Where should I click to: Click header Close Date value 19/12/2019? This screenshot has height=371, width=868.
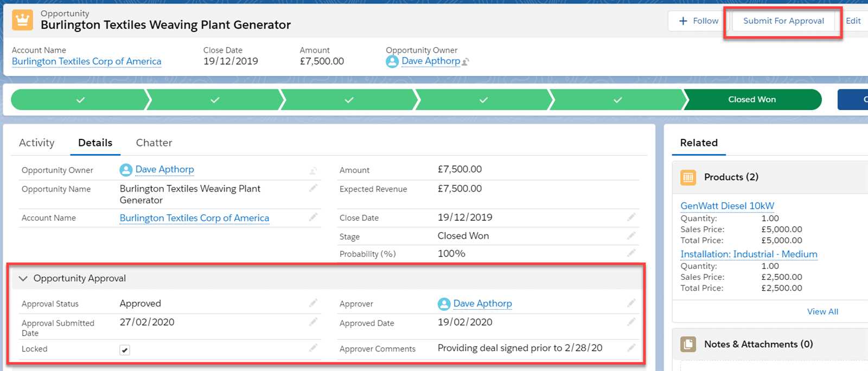pos(231,61)
